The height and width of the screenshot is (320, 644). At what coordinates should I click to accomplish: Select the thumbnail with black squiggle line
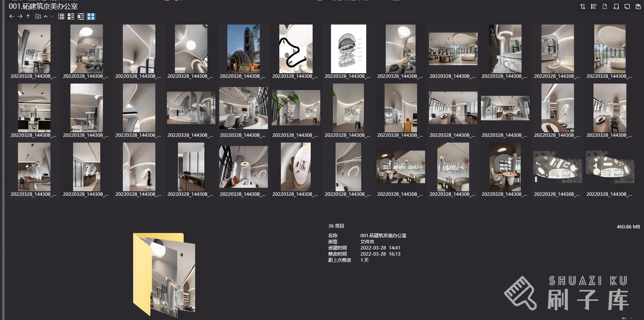click(x=296, y=49)
